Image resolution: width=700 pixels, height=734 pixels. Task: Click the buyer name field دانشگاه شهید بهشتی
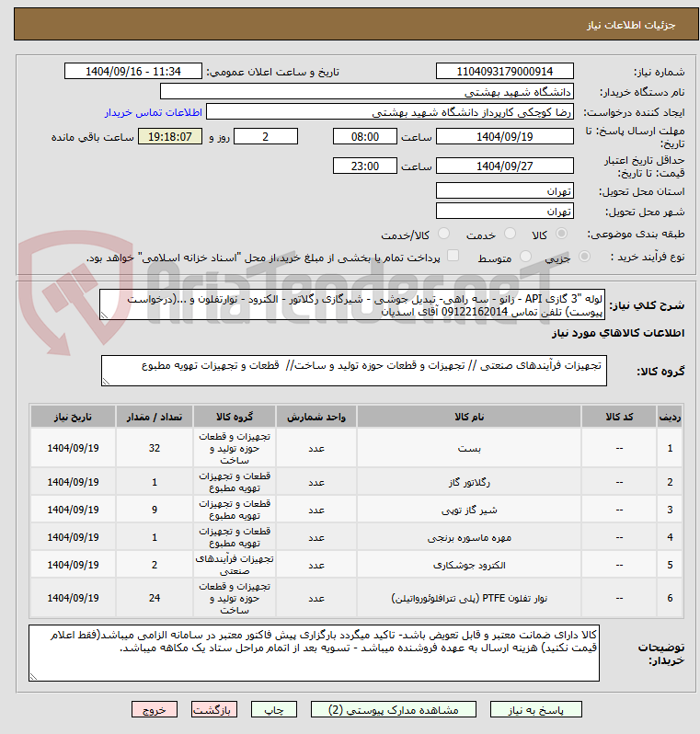[x=367, y=91]
